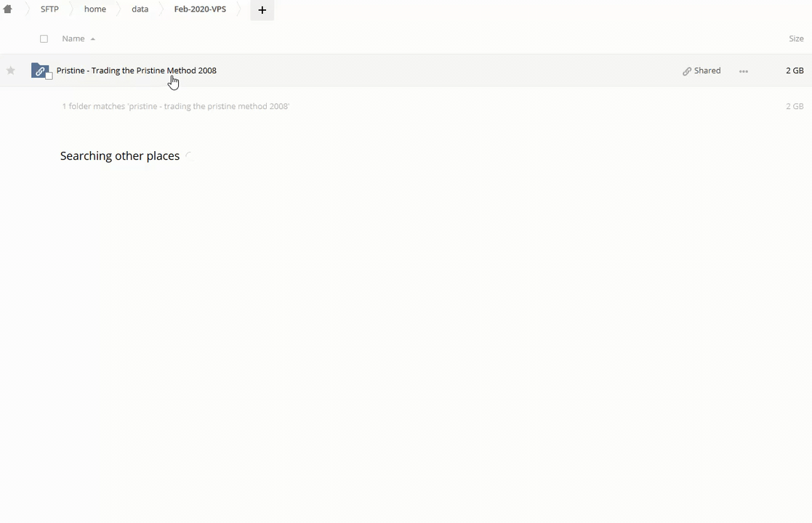The width and height of the screenshot is (812, 523).
Task: Click the plus button after the breadcrumb
Action: tap(262, 10)
